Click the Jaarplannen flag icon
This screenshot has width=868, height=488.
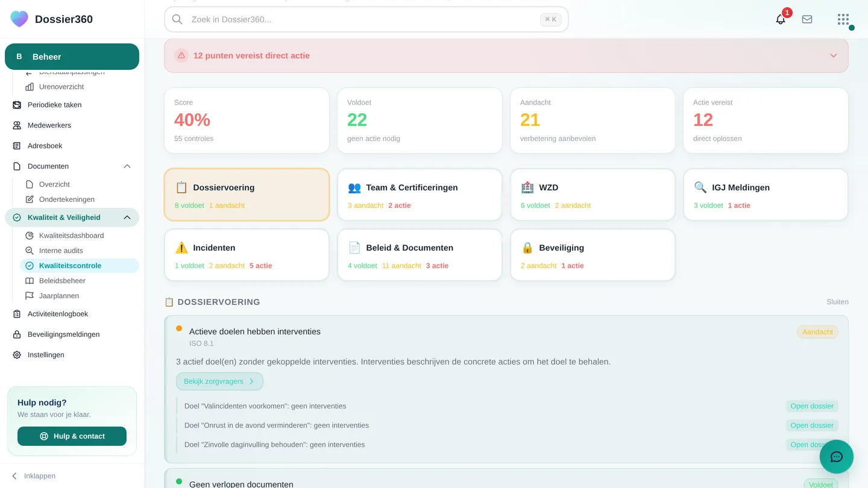click(30, 296)
